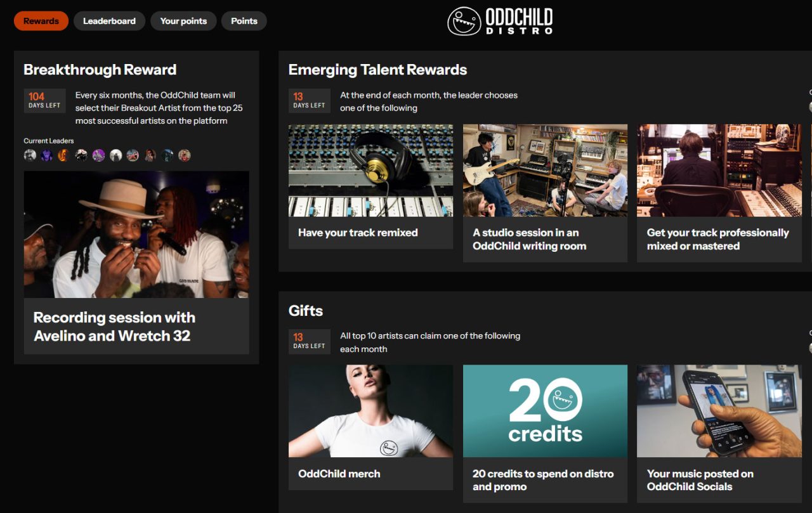Open the tenth leader avatar (beige and red)
812x513 pixels.
pyautogui.click(x=184, y=155)
